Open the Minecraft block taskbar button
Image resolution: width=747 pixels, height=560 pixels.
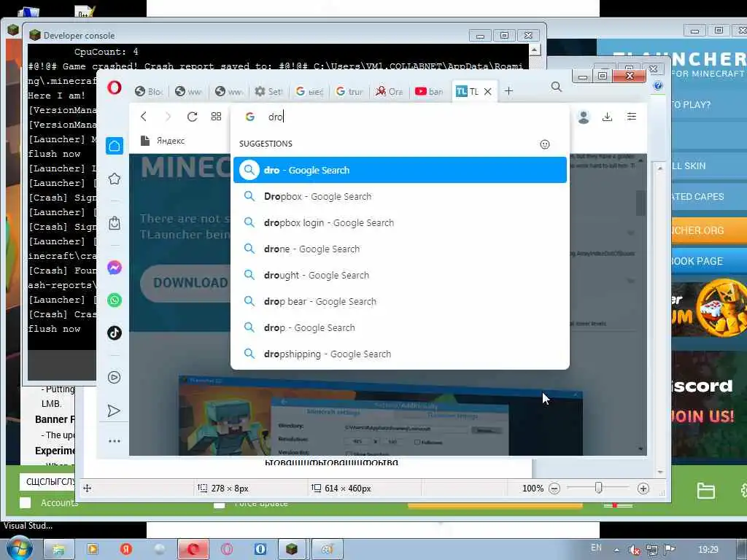click(x=292, y=549)
